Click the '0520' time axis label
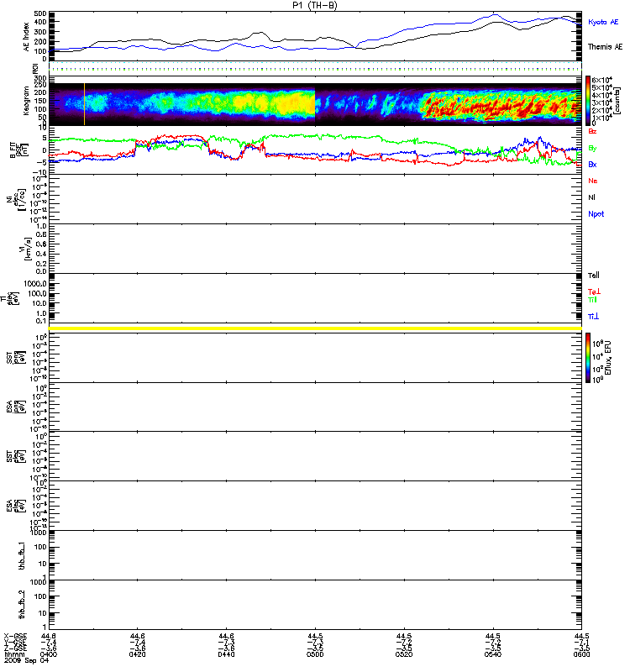 404,654
